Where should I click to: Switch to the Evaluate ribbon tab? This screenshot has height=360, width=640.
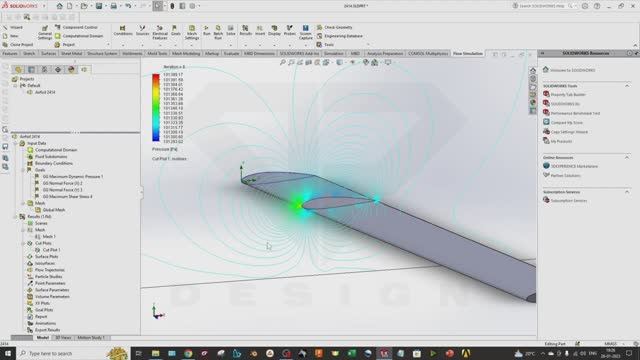click(231, 53)
